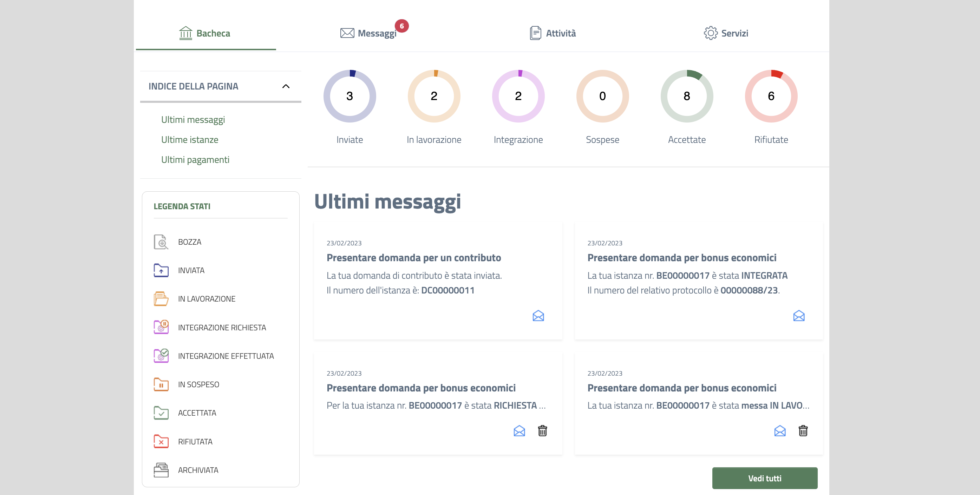Collapse the Indice della pagina panel
Viewport: 980px width, 495px height.
pos(286,86)
